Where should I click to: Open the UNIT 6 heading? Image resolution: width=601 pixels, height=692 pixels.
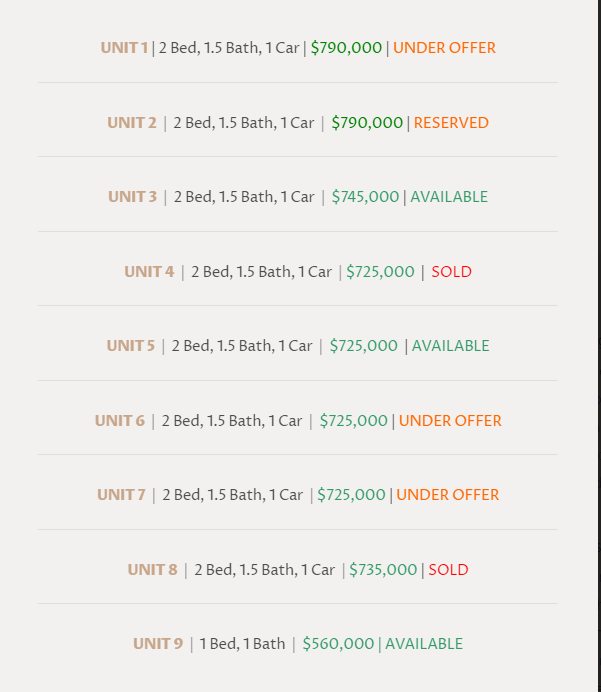coord(120,421)
